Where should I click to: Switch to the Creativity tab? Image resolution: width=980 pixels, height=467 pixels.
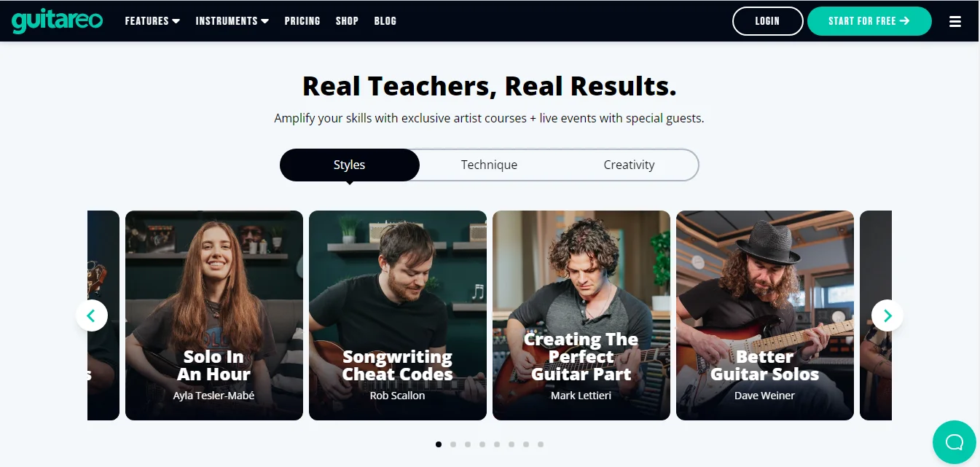pos(629,165)
